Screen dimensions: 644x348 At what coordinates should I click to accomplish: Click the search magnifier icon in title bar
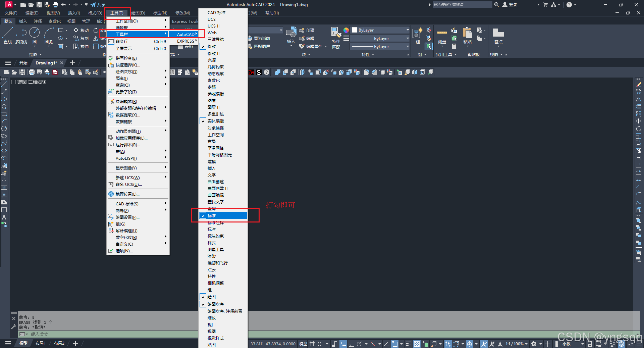click(496, 5)
